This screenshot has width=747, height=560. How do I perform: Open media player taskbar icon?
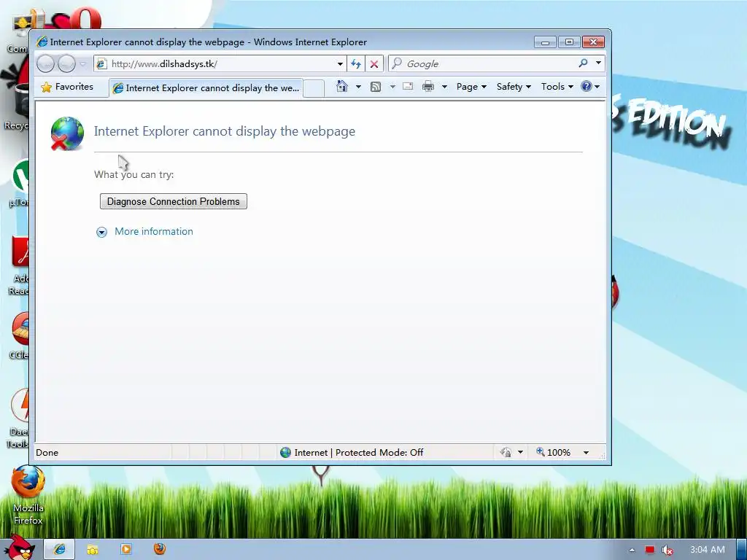point(126,549)
